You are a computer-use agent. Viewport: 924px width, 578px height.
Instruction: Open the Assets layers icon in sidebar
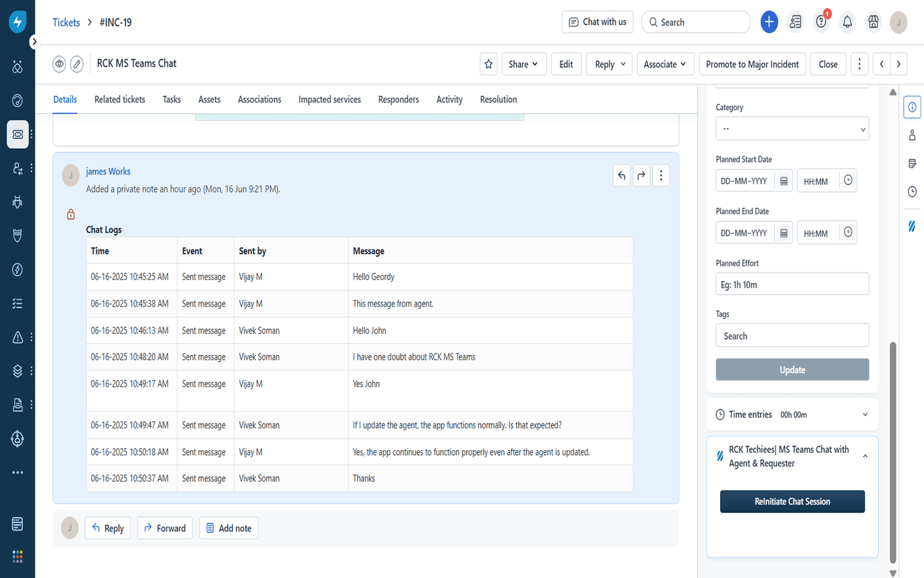[18, 371]
